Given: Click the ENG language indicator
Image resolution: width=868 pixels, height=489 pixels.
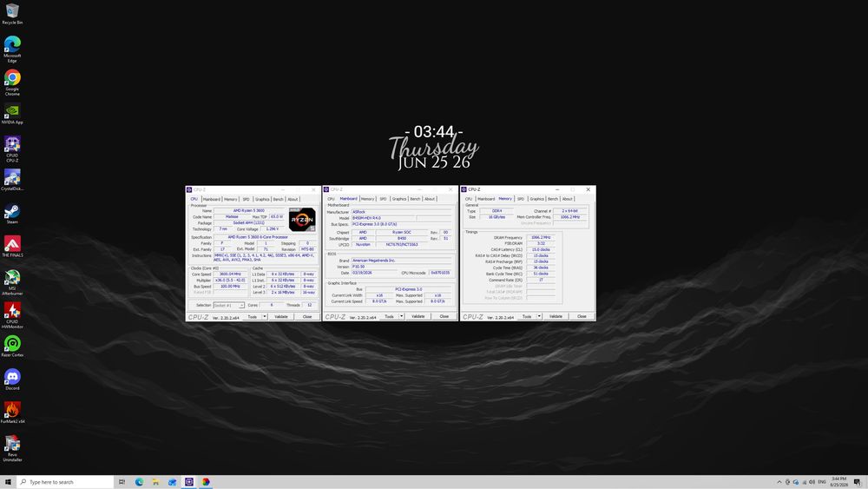Looking at the screenshot, I should [x=822, y=482].
